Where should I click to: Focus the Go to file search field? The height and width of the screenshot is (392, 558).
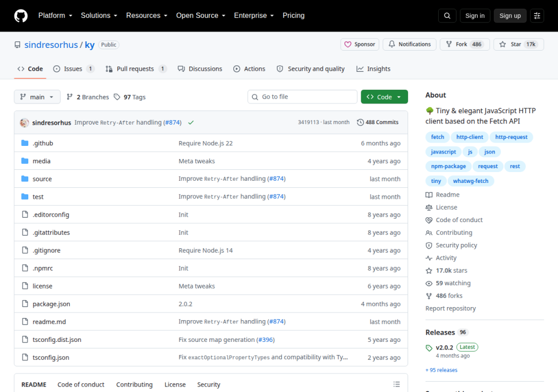(x=302, y=97)
